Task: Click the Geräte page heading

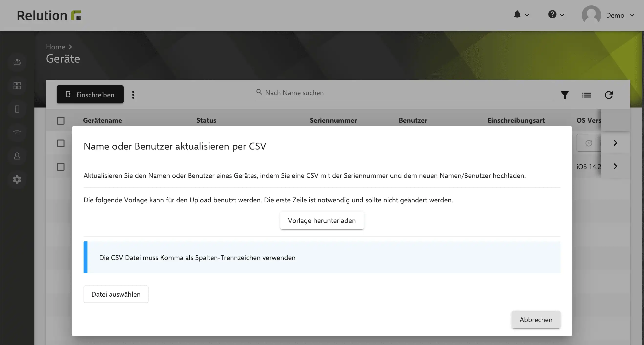Action: (63, 59)
